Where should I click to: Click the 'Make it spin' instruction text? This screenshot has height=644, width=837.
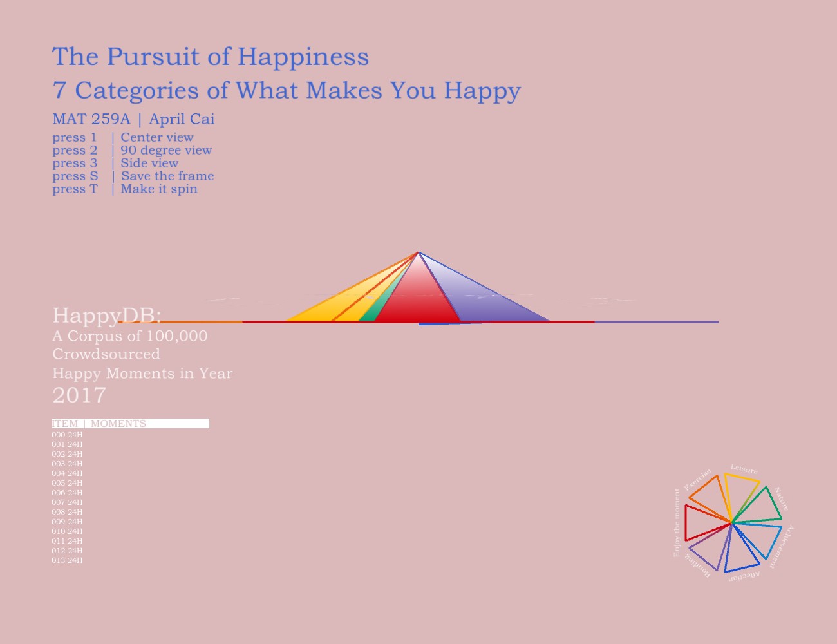[x=159, y=189]
